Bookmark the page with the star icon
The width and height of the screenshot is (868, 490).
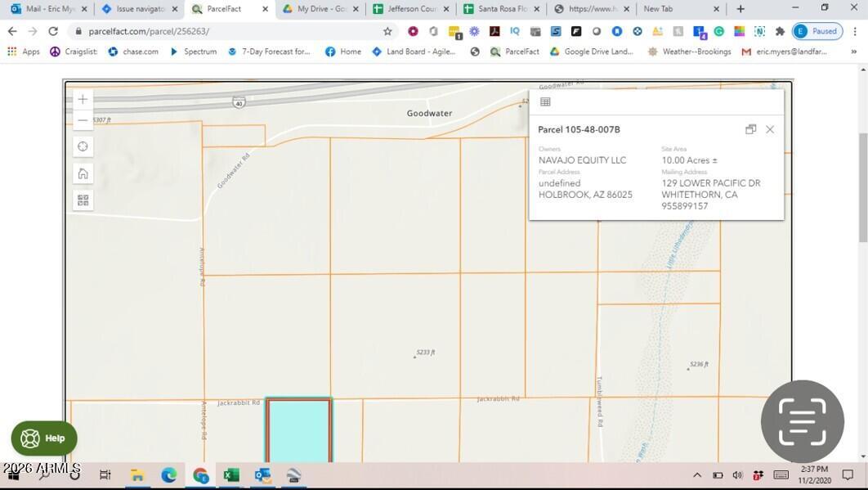(388, 31)
